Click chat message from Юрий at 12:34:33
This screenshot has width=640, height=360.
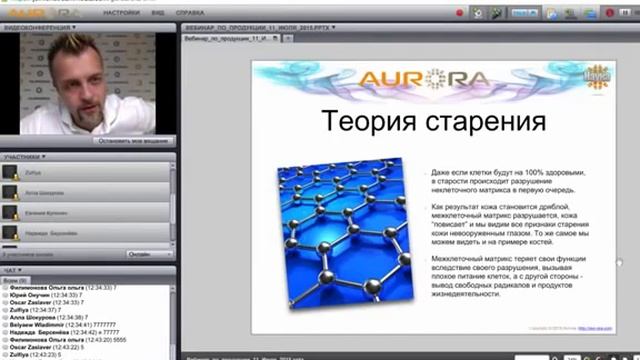[46, 295]
